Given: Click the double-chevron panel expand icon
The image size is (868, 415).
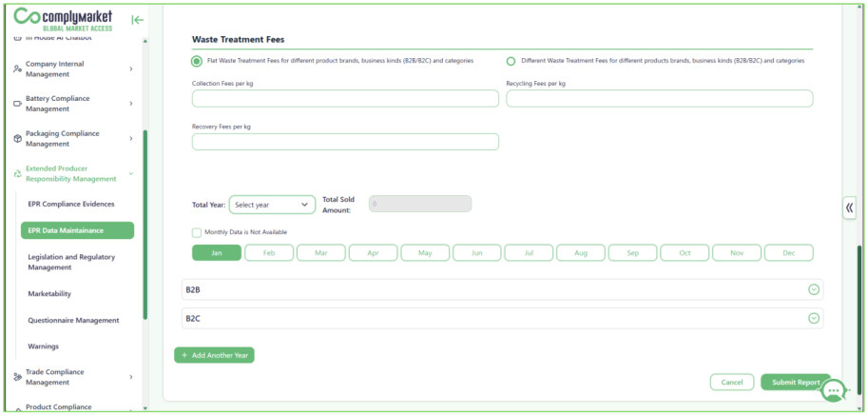Looking at the screenshot, I should click(849, 207).
